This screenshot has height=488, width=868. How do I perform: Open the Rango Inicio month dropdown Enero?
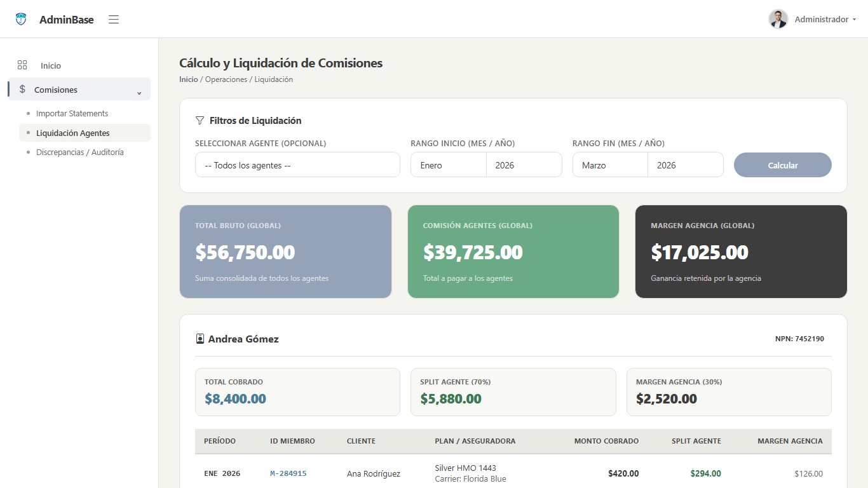[449, 165]
